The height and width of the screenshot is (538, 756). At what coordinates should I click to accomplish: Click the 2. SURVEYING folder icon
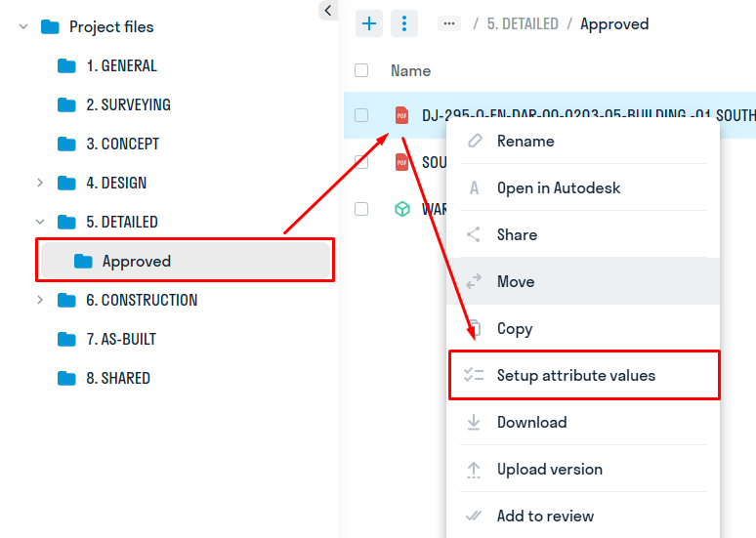pyautogui.click(x=66, y=104)
